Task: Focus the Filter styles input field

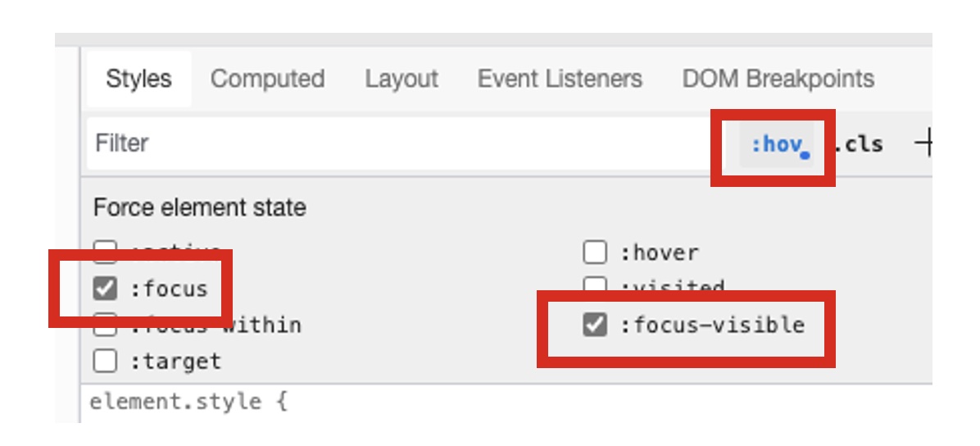Action: click(x=393, y=144)
